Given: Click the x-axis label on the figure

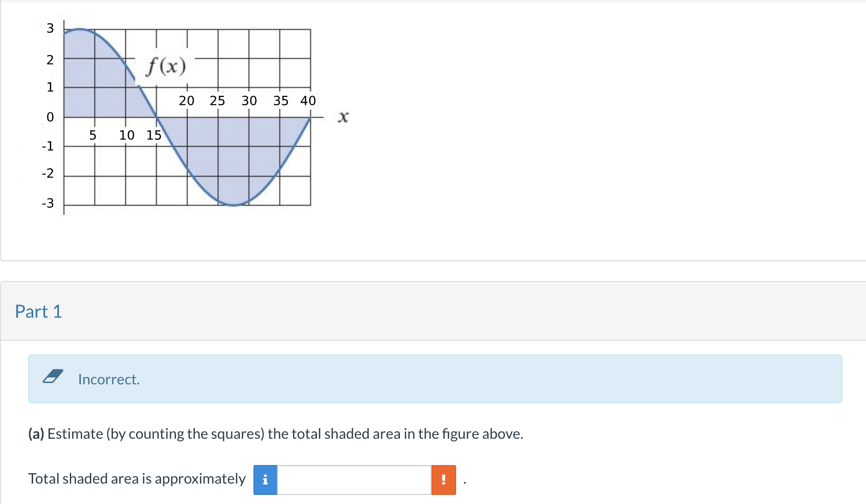Looking at the screenshot, I should click(343, 117).
